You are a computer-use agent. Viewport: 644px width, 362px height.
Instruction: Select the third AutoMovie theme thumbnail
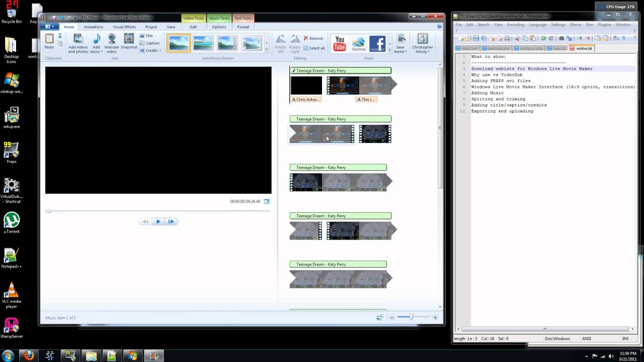point(227,43)
